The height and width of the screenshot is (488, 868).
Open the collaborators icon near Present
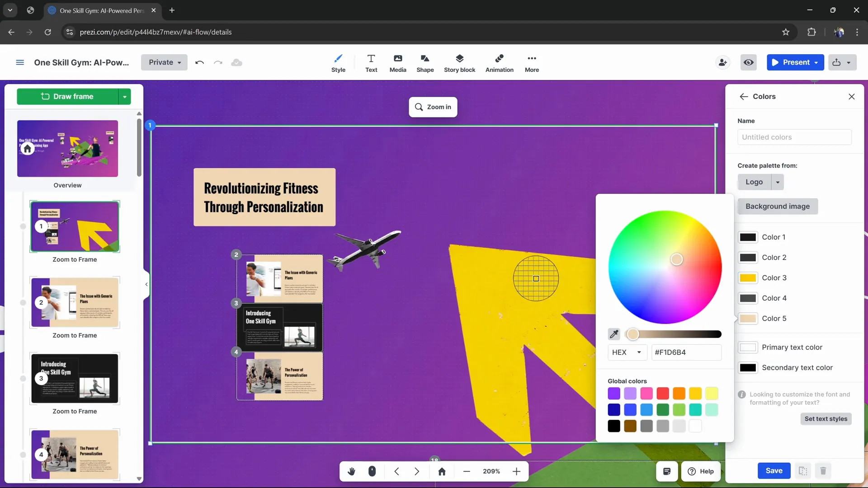click(722, 62)
